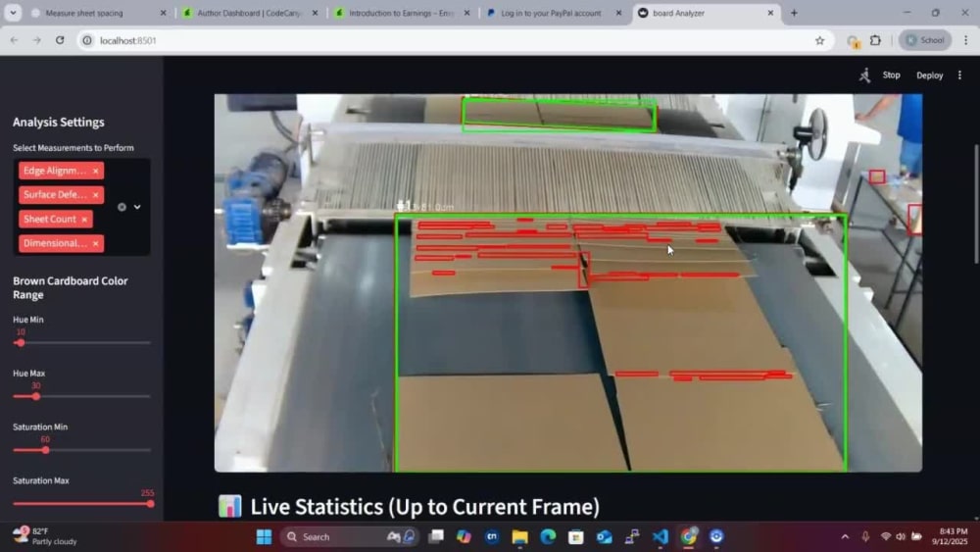
Task: Open the School profile button
Action: click(x=925, y=40)
